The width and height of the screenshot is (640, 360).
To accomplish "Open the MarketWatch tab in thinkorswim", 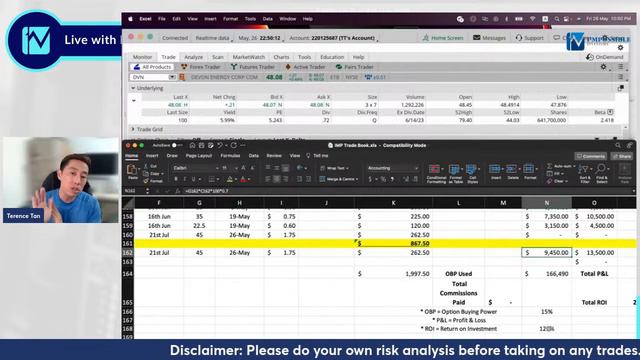I will click(249, 57).
